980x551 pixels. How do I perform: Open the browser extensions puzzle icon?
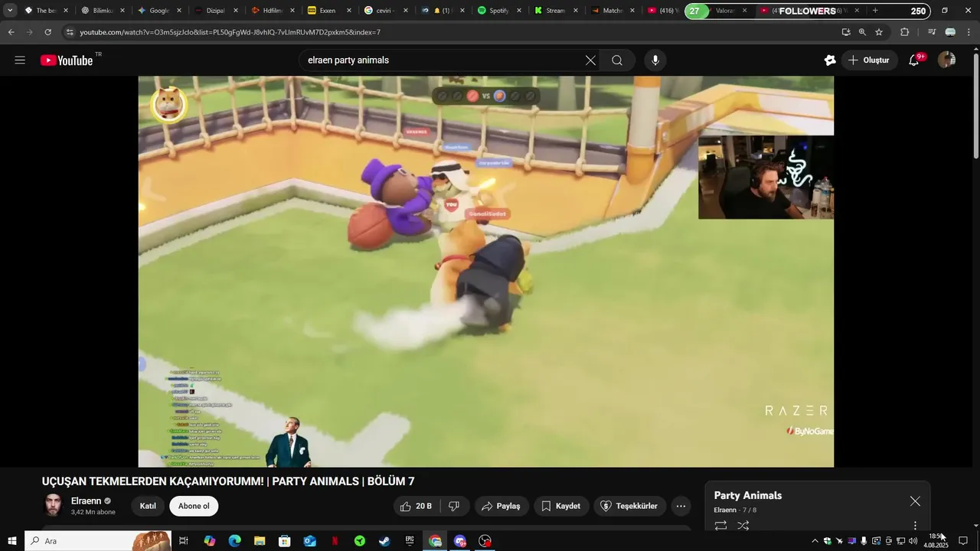coord(904,32)
